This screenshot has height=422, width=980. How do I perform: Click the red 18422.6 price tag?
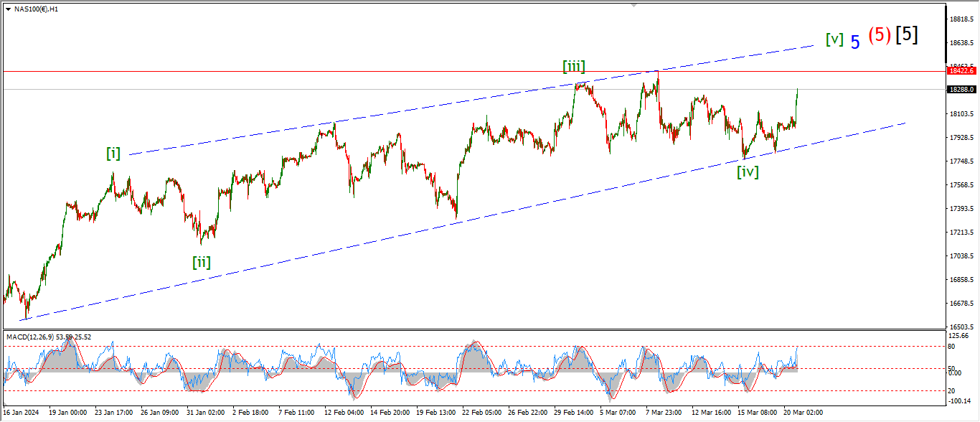point(961,71)
